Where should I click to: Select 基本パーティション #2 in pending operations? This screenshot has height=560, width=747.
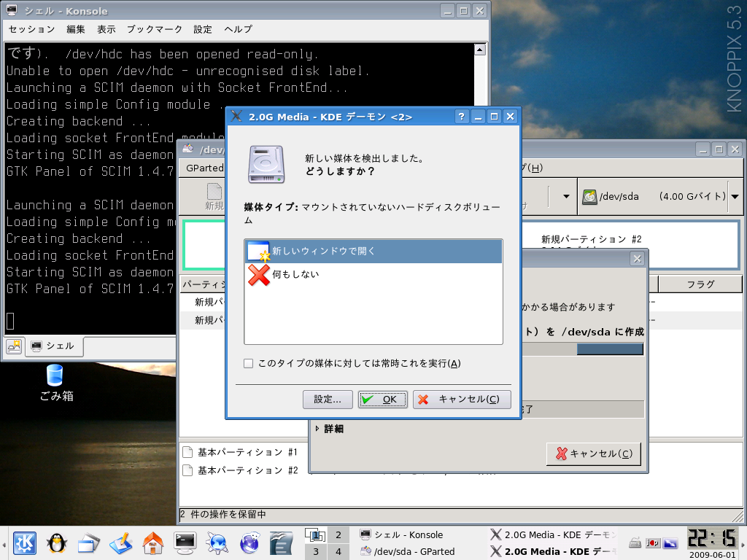[241, 470]
